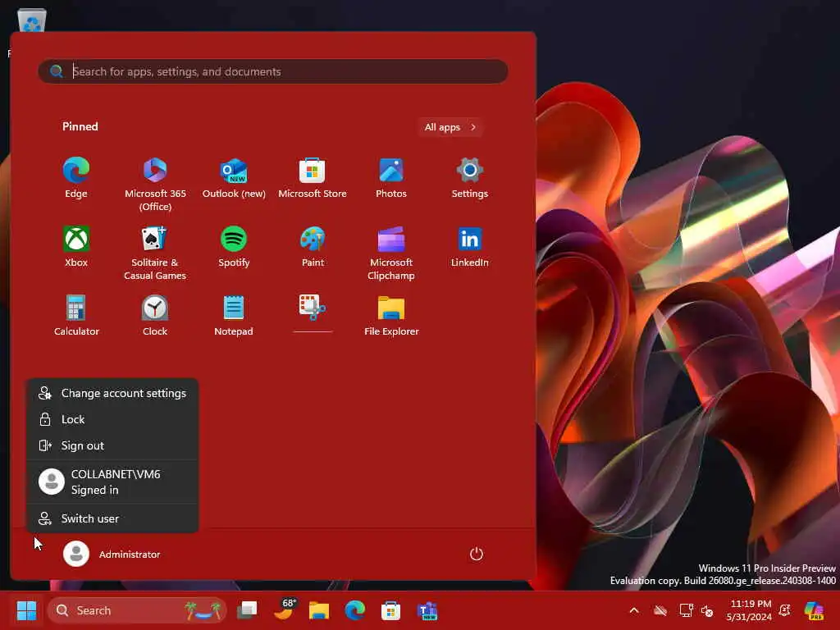Launch the Snipping Tool icon
The image size is (840, 630).
(313, 313)
